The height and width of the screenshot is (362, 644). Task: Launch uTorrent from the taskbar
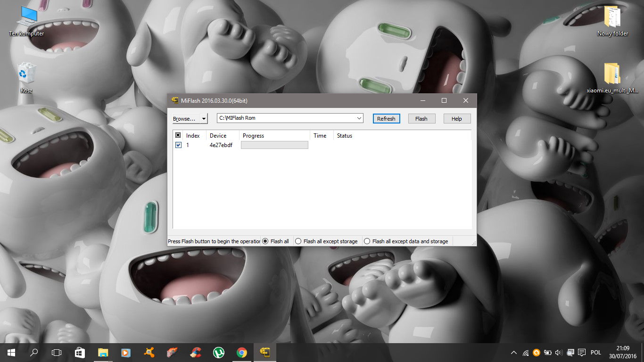(218, 353)
